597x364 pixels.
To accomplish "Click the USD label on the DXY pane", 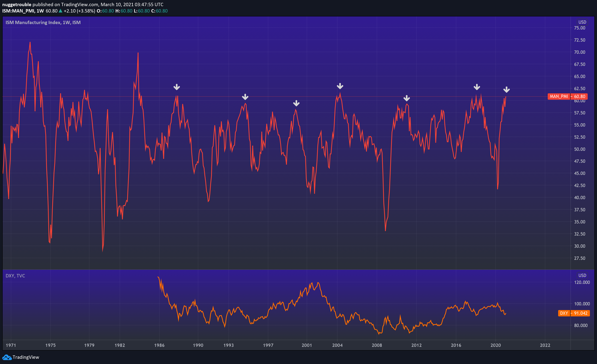I will click(582, 275).
